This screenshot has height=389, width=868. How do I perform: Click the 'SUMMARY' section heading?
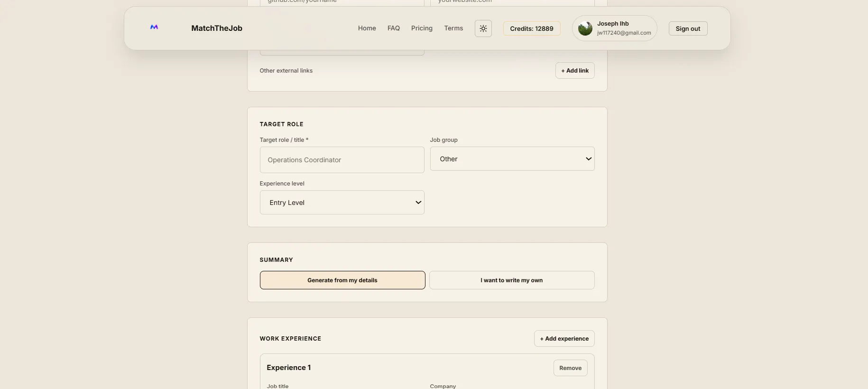coord(276,260)
